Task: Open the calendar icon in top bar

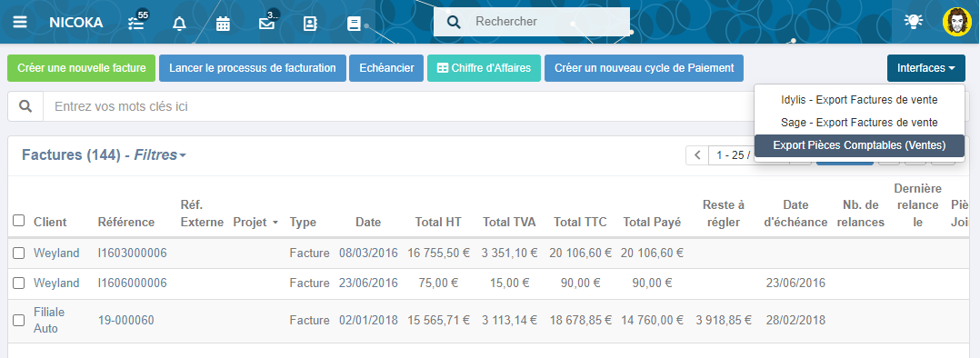Action: pyautogui.click(x=223, y=24)
